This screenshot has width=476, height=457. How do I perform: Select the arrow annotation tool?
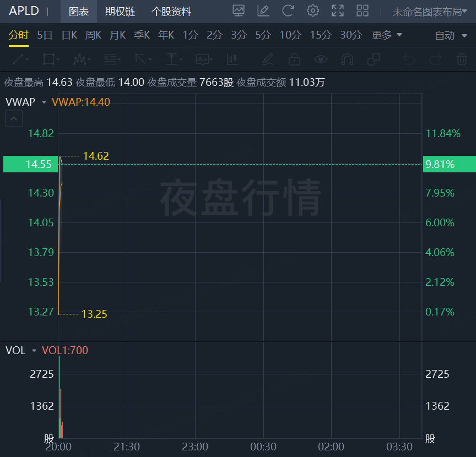(143, 59)
